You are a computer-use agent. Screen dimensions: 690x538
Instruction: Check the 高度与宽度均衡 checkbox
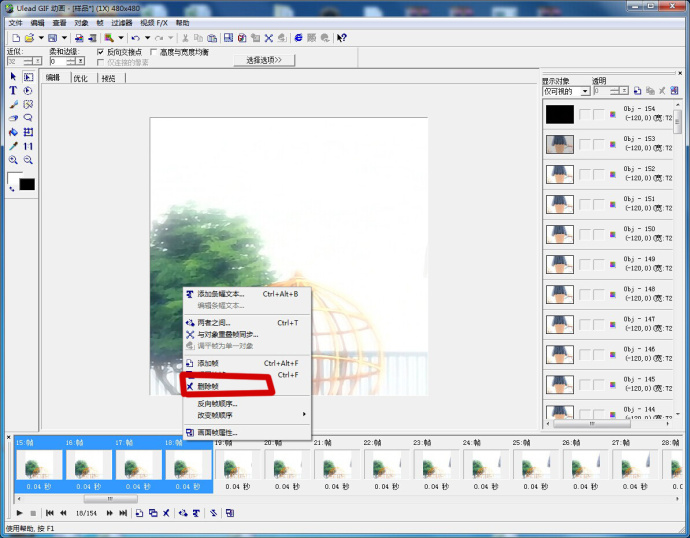(x=153, y=52)
